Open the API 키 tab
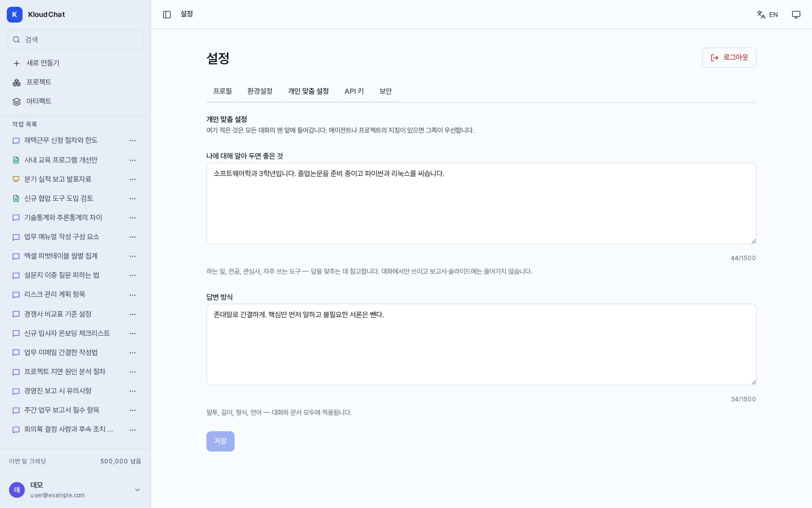Image resolution: width=812 pixels, height=508 pixels. click(354, 91)
